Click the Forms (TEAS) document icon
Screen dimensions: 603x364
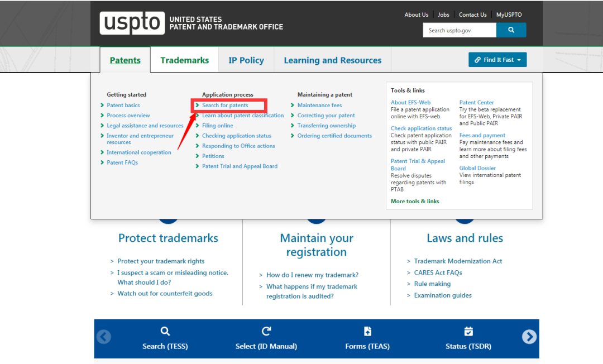coord(367,331)
